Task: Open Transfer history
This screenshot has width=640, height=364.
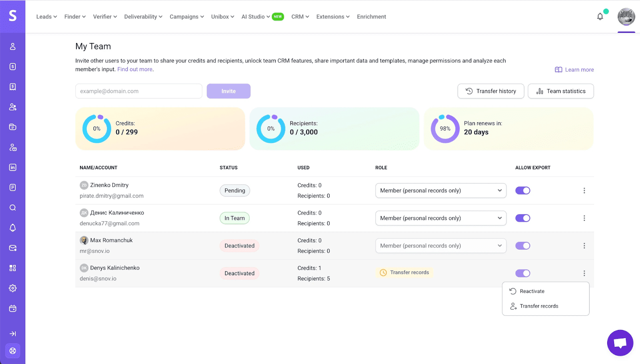Action: point(490,91)
